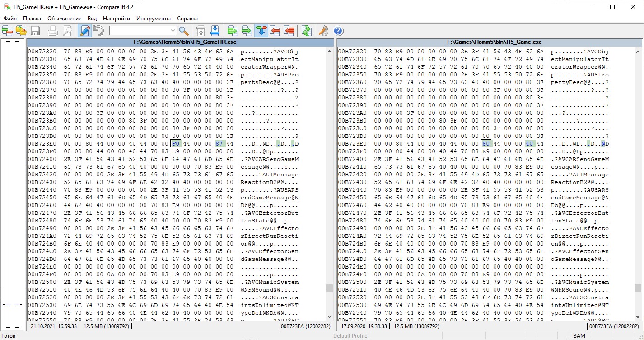
Task: Toggle the edit mode pencil icon
Action: coord(84,31)
